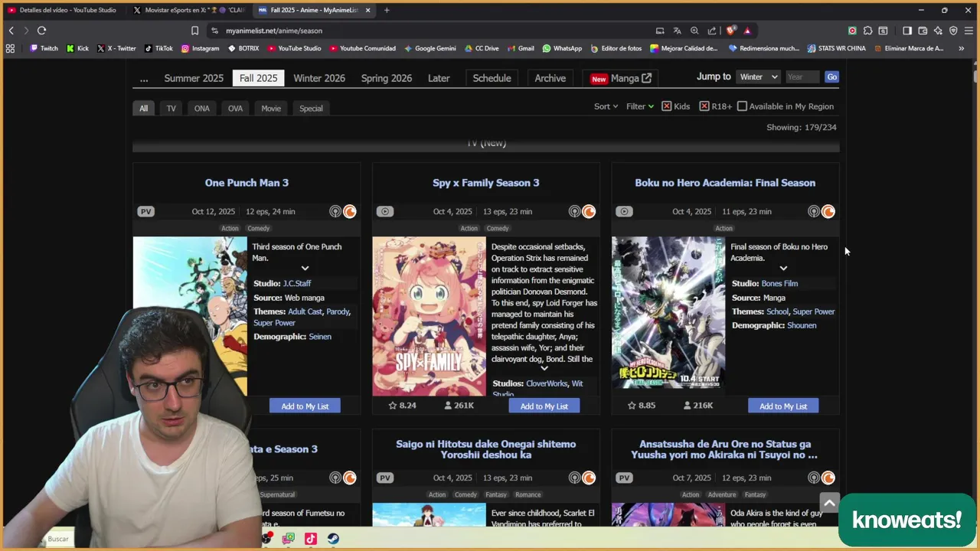This screenshot has height=551, width=980.
Task: Check Available in My Region
Action: coord(742,106)
